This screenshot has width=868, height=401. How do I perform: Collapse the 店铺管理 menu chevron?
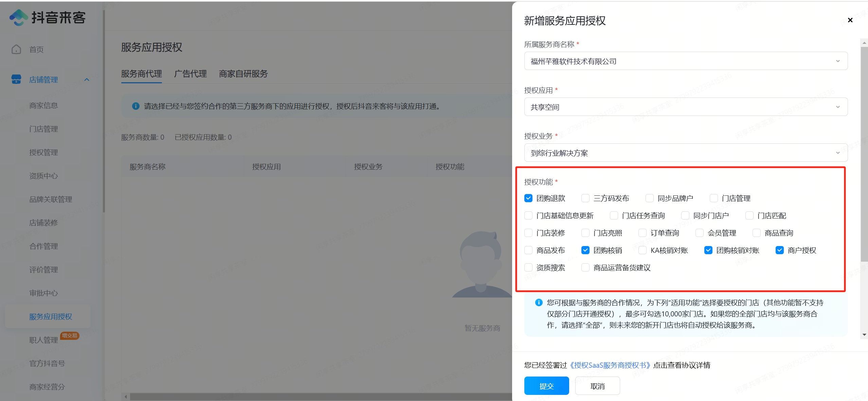pos(87,80)
